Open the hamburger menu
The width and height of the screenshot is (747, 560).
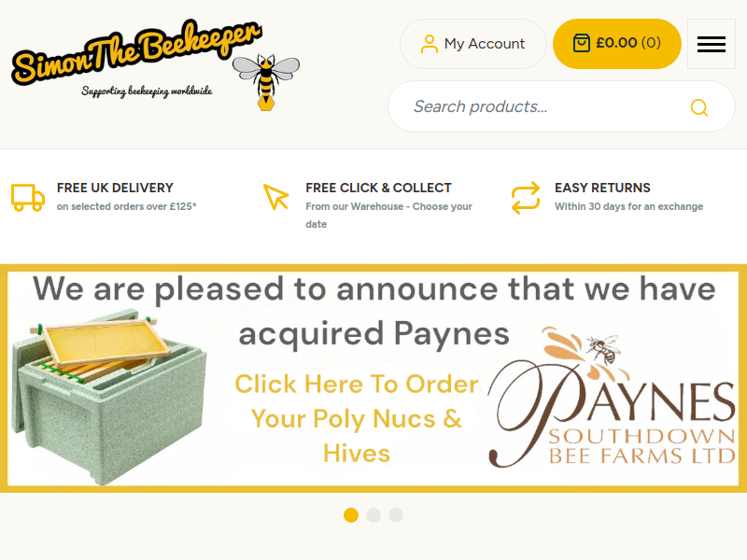pyautogui.click(x=712, y=44)
